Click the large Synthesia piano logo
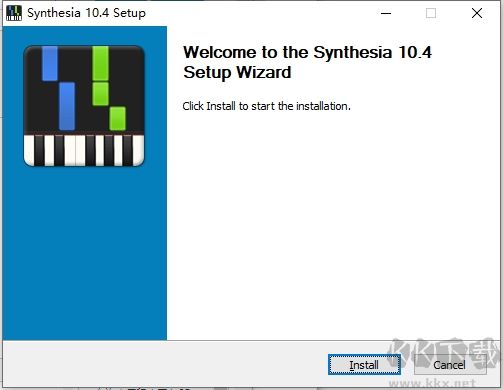This screenshot has width=503, height=390. click(84, 106)
